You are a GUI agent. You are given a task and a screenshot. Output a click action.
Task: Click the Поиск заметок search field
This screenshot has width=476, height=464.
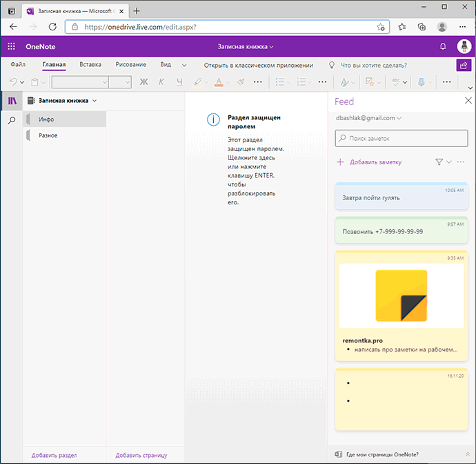point(400,138)
